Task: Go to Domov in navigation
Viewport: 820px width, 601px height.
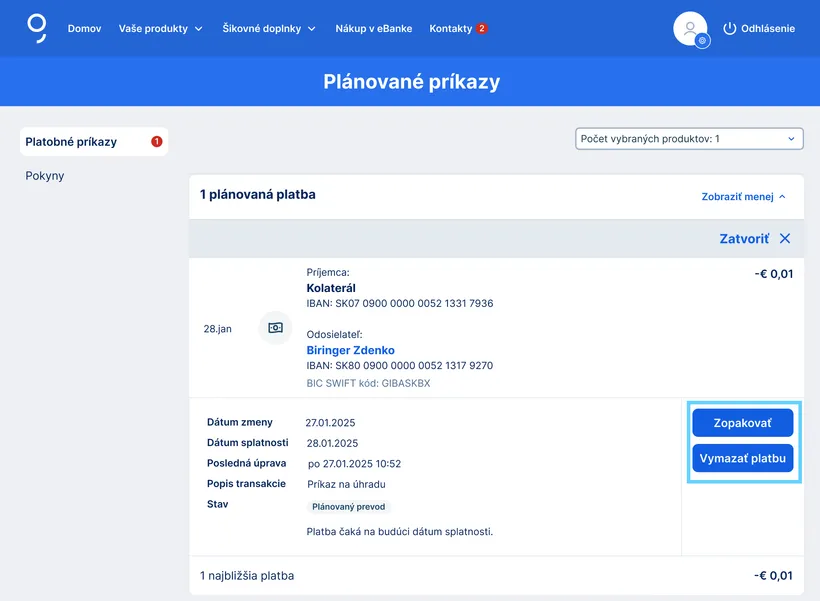Action: [84, 29]
